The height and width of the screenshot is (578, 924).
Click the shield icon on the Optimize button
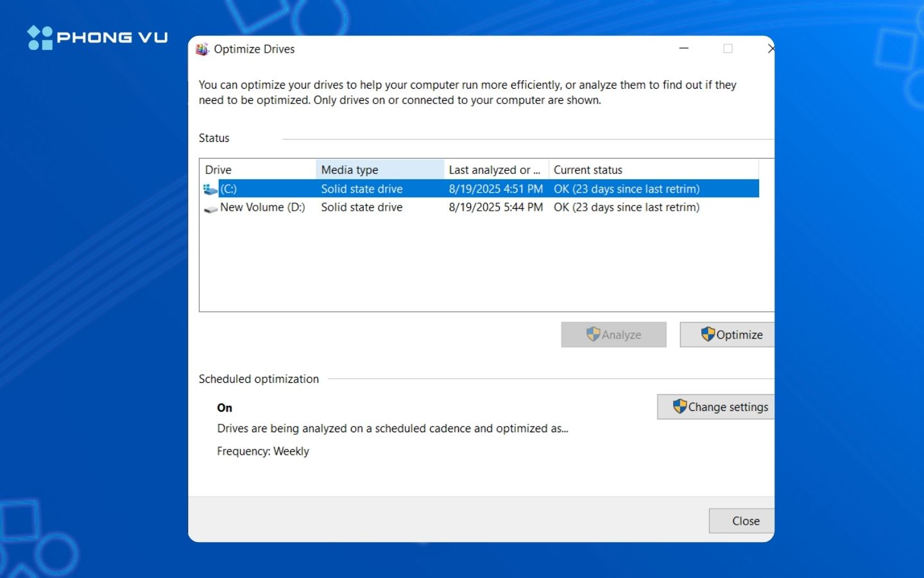click(708, 334)
